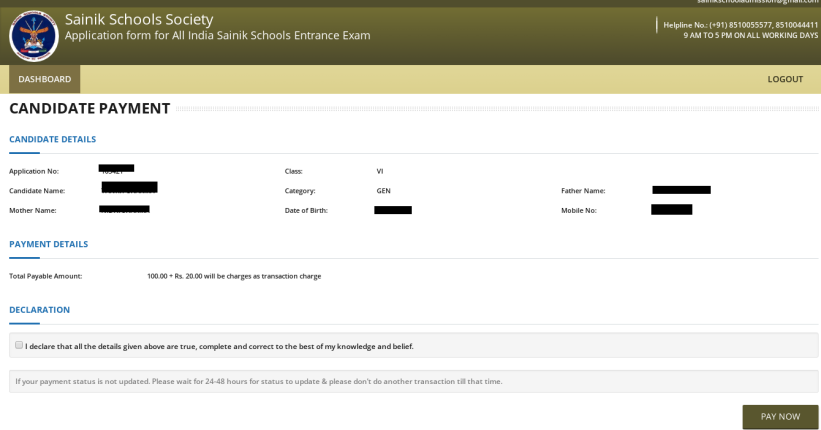This screenshot has width=821, height=430.
Task: Click the 'Candidate Name:' label
Action: pyautogui.click(x=37, y=191)
